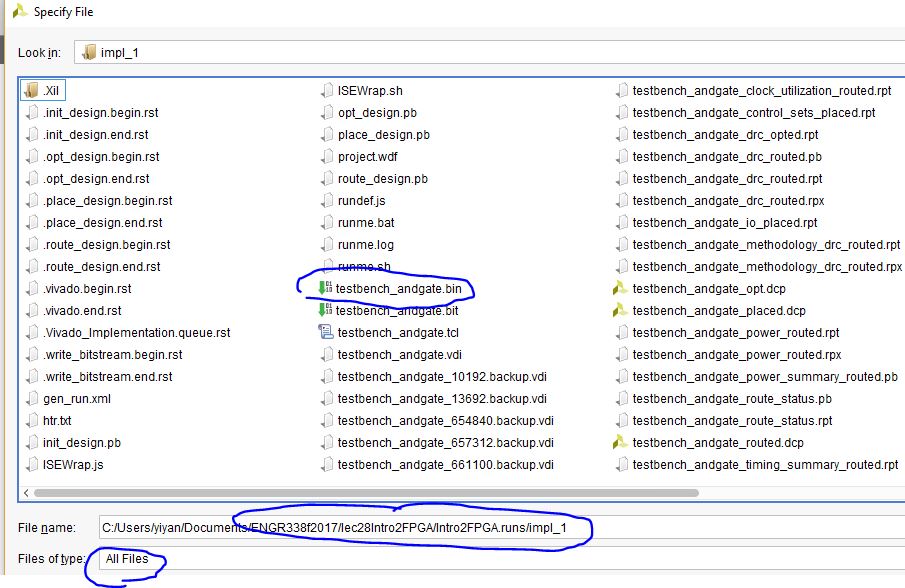Select the ISEWrap.sh file
Viewport: 905px width, 588px height.
click(x=370, y=91)
